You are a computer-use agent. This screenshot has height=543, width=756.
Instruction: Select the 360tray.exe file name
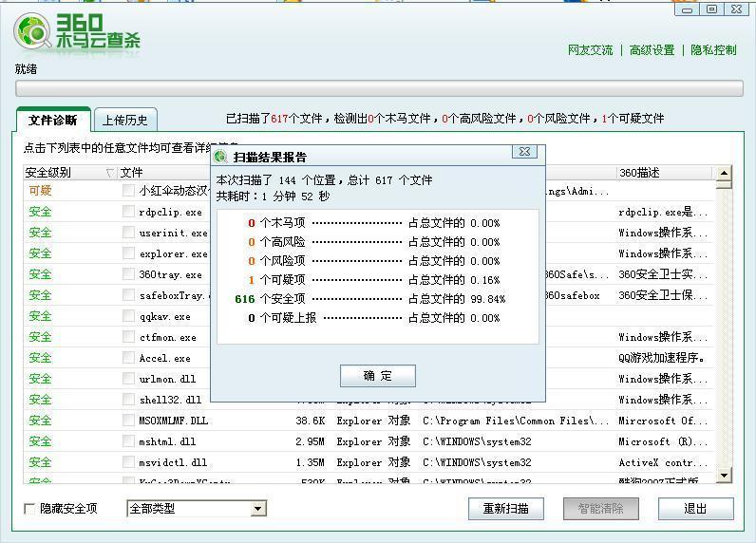171,275
